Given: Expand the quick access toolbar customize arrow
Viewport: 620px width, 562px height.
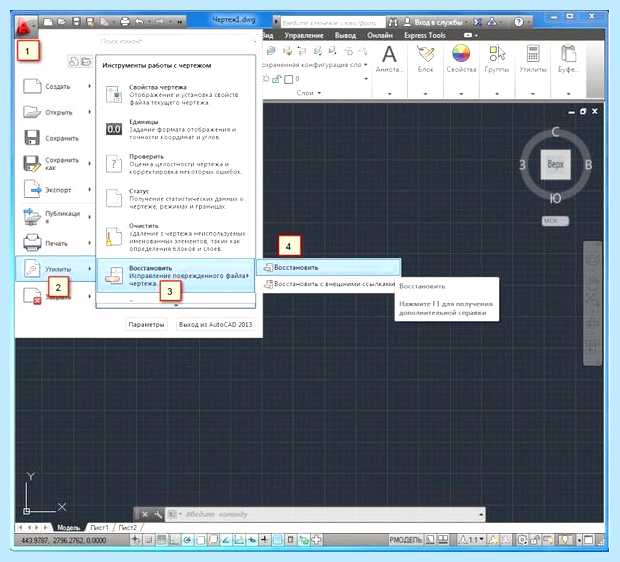Looking at the screenshot, I should [180, 22].
